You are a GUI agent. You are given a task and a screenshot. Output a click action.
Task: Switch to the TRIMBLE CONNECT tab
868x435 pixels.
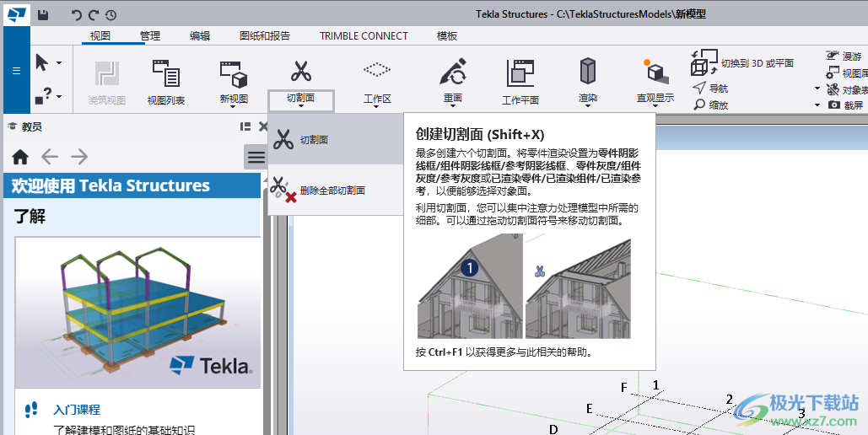click(364, 36)
